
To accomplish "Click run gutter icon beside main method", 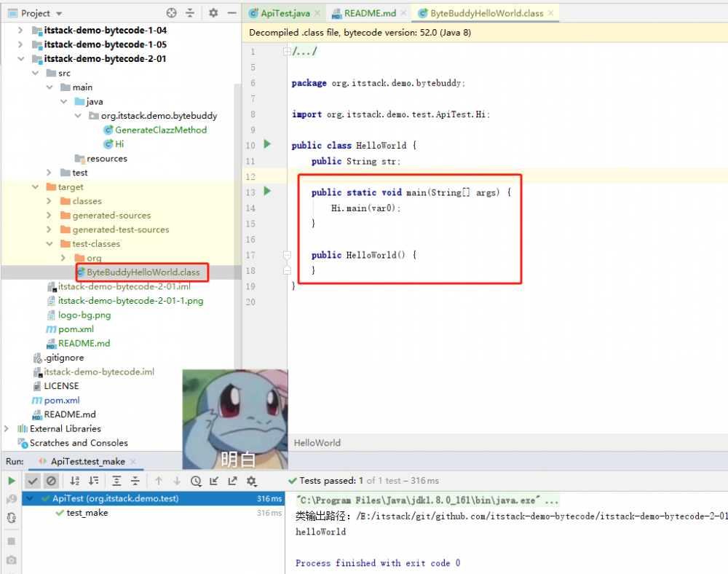I will [x=267, y=191].
